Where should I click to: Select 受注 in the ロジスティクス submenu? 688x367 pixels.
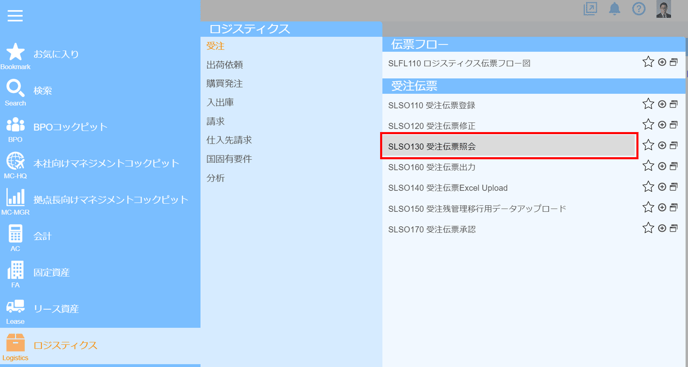[215, 46]
